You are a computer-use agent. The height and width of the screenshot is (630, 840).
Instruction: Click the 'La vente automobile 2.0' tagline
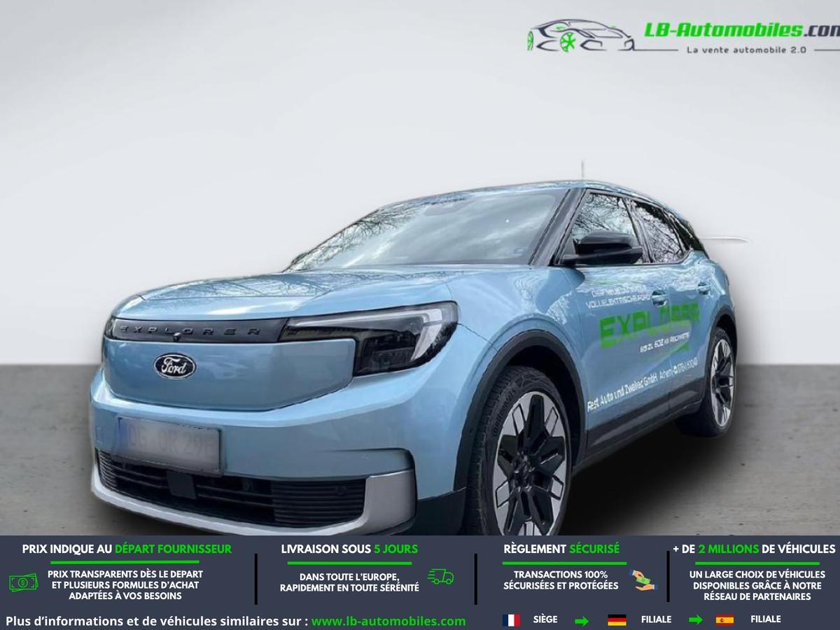point(746,50)
